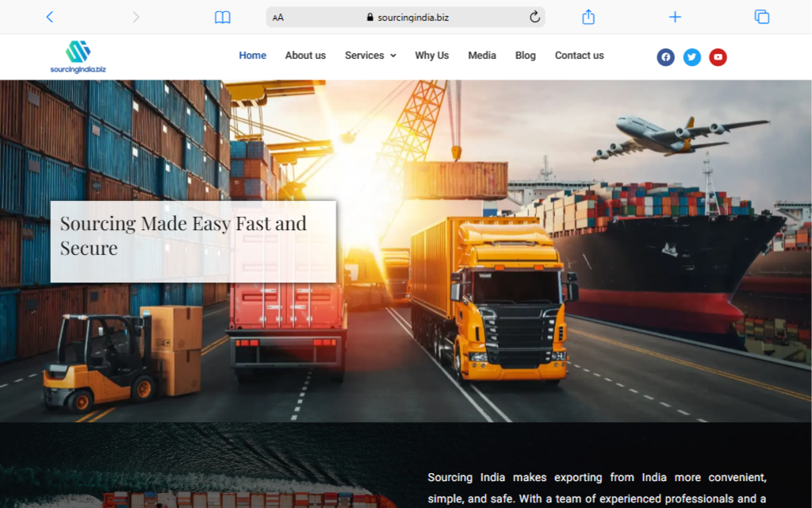Open the AA reader text-size menu

(278, 17)
